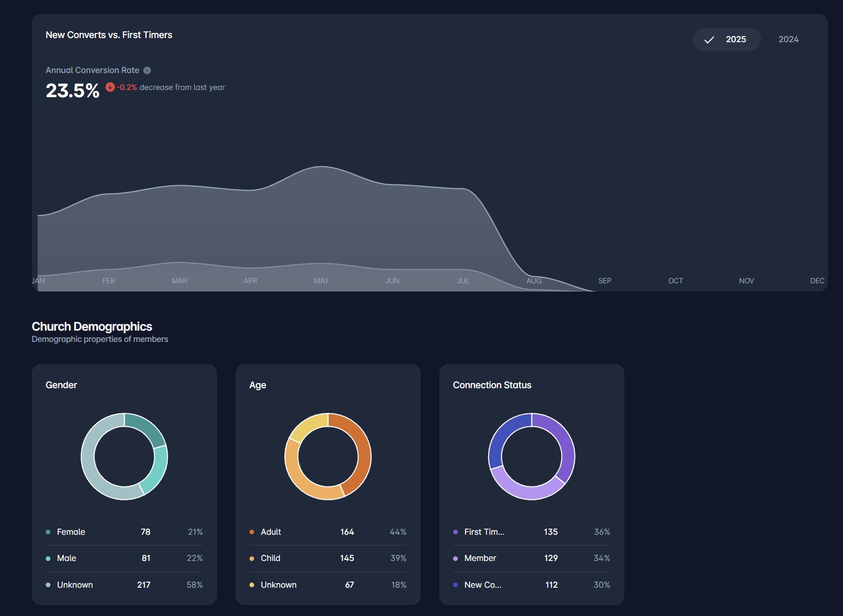
Task: Expand the truncated First Timer label
Action: [x=483, y=532]
